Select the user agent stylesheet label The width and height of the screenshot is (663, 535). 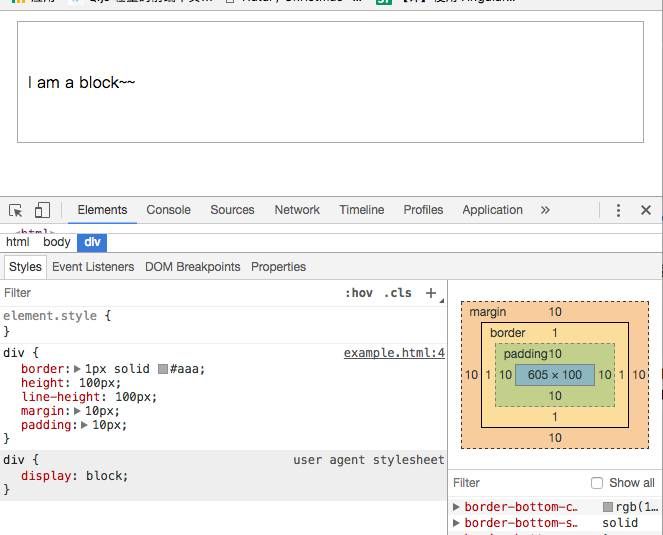[369, 460]
